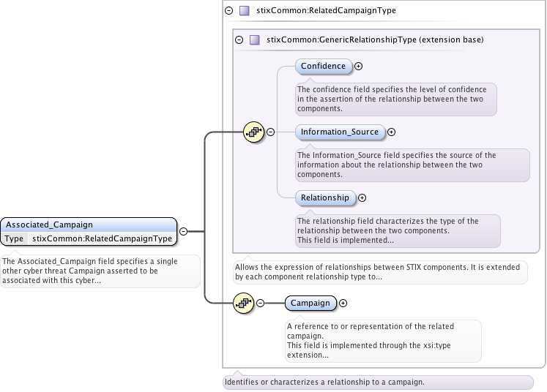Select the Relationship element
The height and width of the screenshot is (392, 547).
[x=325, y=197]
